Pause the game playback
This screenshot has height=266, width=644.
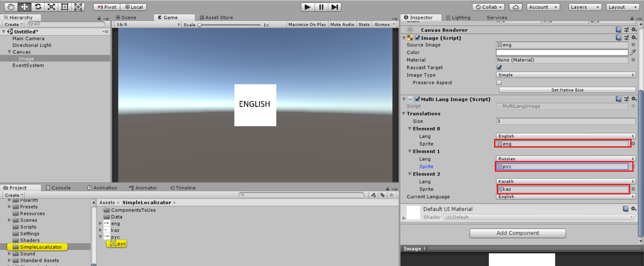pos(321,7)
